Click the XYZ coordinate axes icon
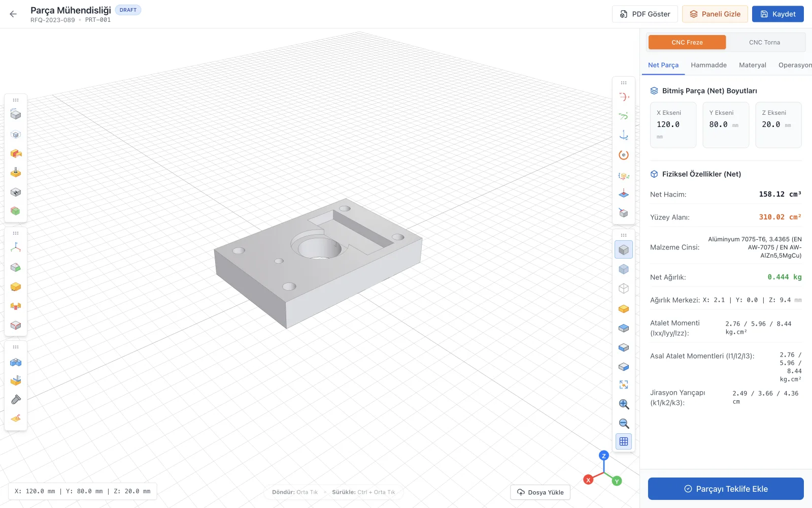 (16, 247)
